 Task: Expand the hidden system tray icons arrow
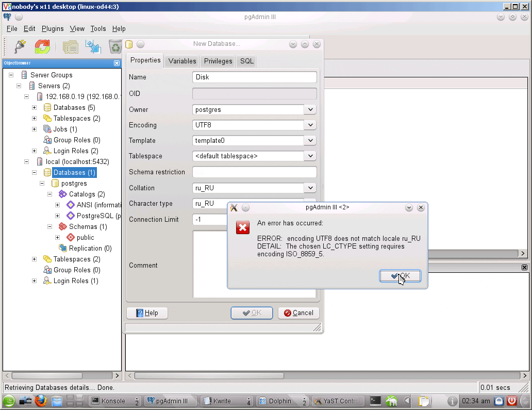(407, 401)
